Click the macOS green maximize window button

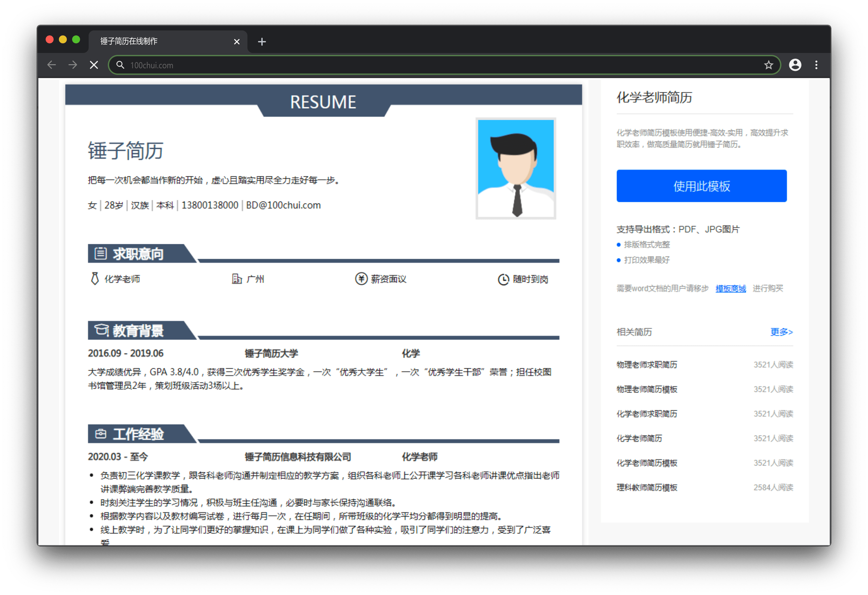point(76,39)
